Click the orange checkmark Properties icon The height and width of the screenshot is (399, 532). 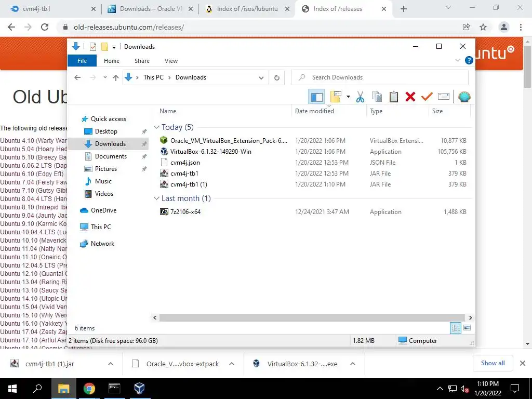point(427,97)
